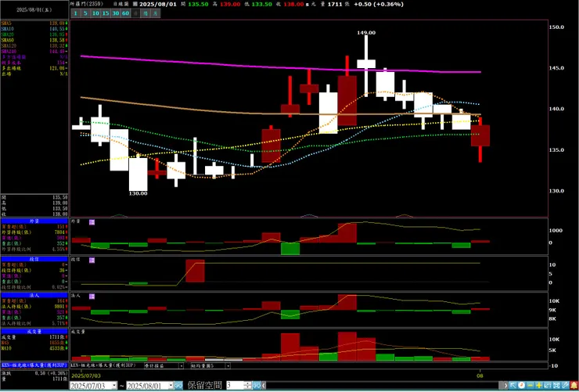Click the purple settings icon in 投信 panel
Image resolution: width=579 pixels, height=392 pixels.
92,261
